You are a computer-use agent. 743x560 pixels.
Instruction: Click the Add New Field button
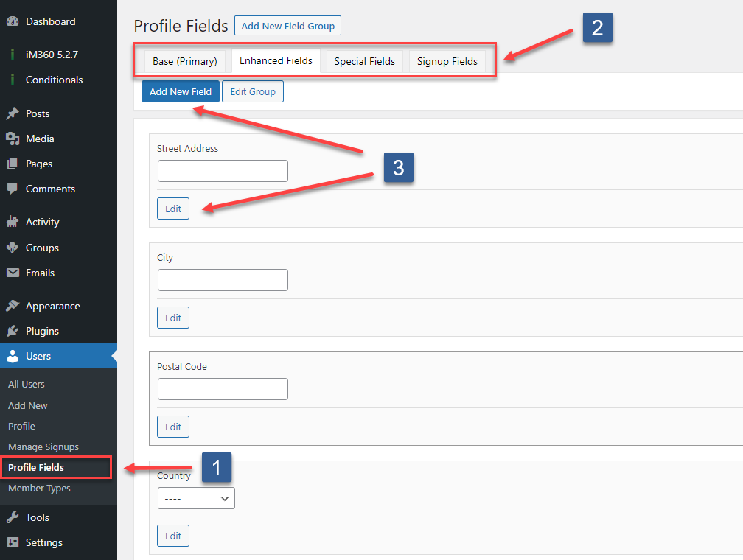click(180, 91)
